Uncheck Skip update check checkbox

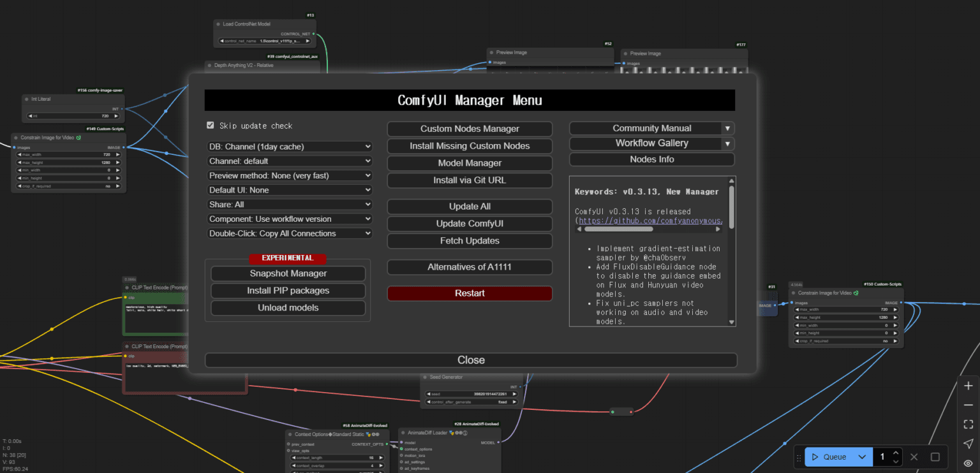point(211,126)
